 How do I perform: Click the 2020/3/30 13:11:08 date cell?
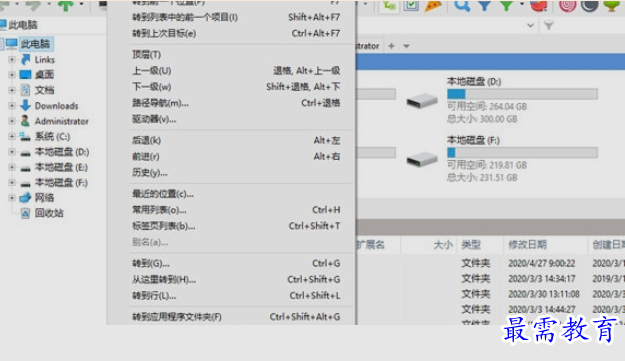click(x=544, y=294)
